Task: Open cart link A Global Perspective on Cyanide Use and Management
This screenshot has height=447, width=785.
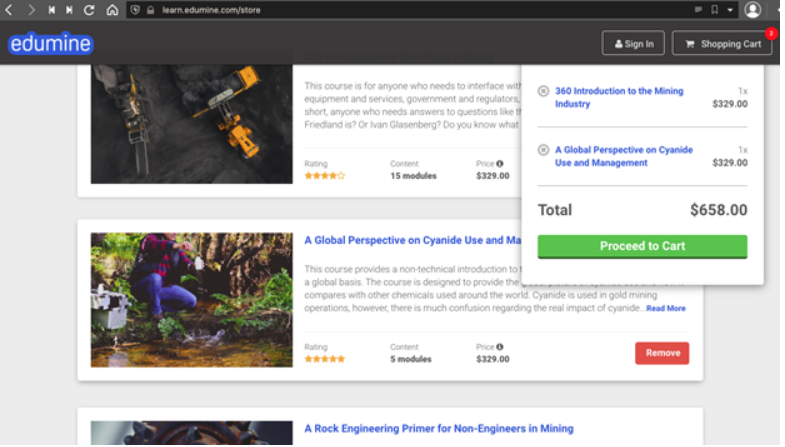Action: tap(624, 156)
